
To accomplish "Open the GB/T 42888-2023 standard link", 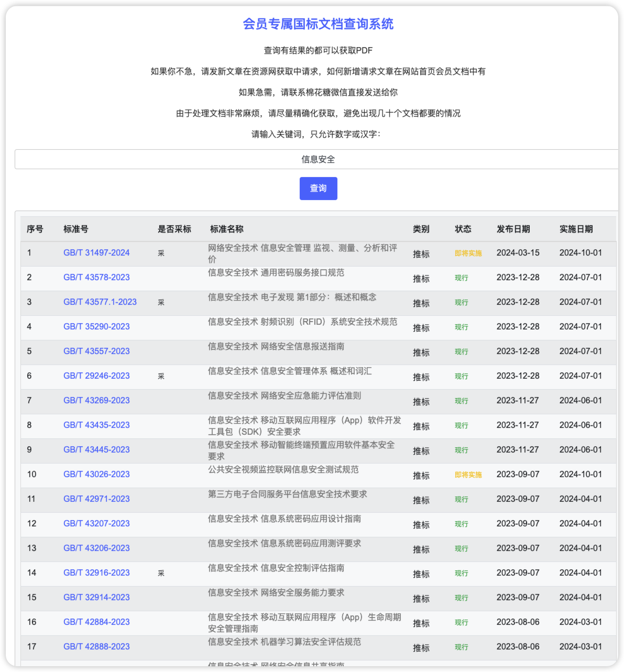I will coord(96,646).
